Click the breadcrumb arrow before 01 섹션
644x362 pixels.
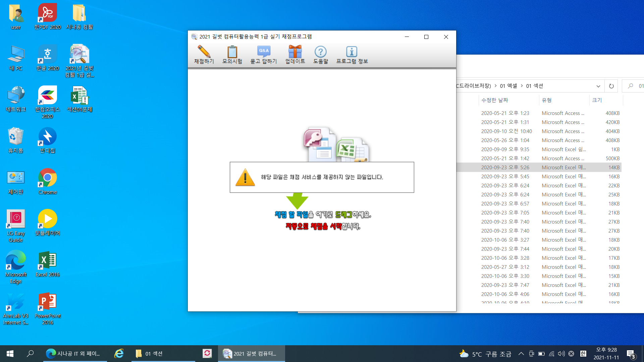pyautogui.click(x=522, y=86)
